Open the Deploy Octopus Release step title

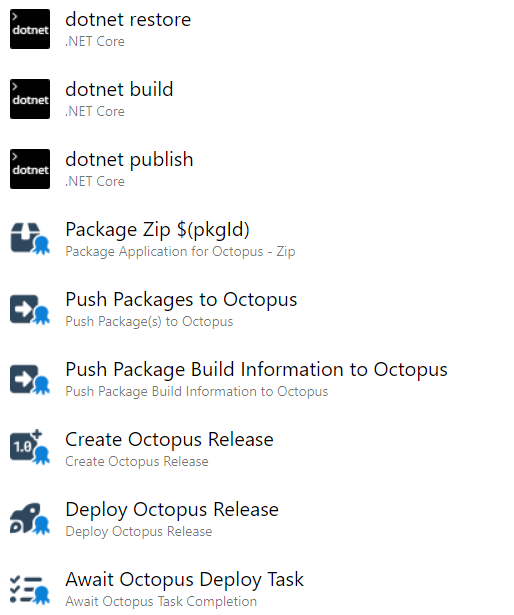(x=172, y=510)
